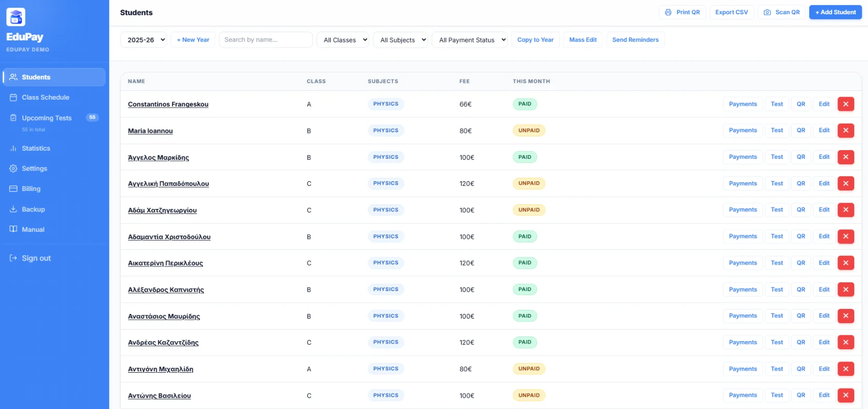Open Payments for Constantinos Frangeskou

point(743,104)
